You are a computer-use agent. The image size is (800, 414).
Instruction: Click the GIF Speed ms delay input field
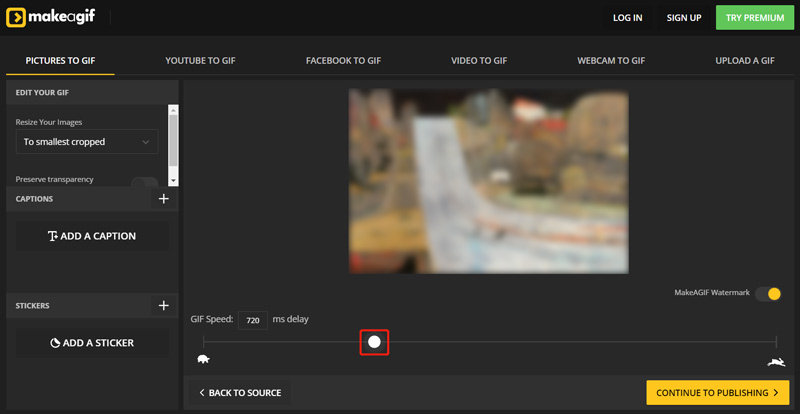point(253,320)
